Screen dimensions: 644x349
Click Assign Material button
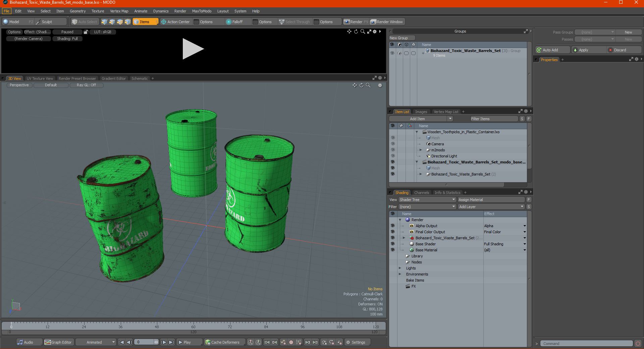[491, 200]
